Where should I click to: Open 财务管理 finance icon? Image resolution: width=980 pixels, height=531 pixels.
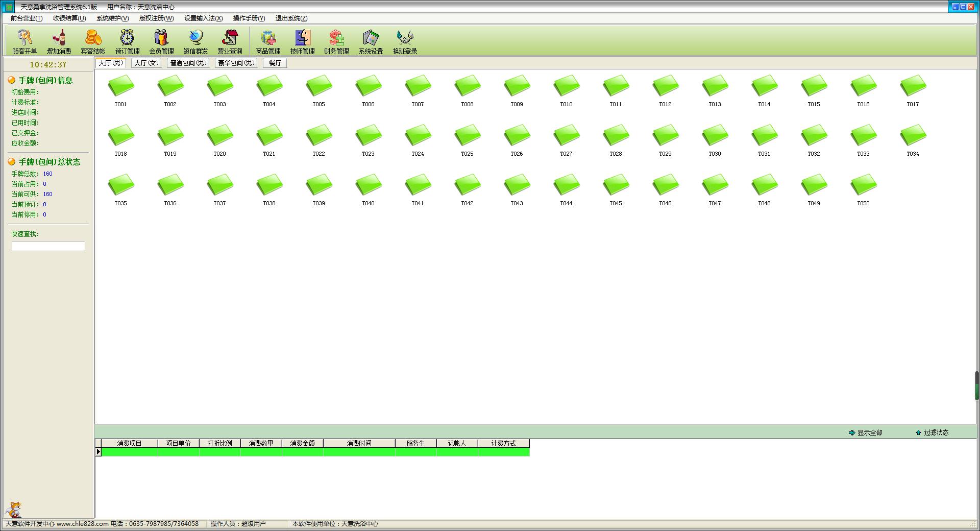(336, 41)
